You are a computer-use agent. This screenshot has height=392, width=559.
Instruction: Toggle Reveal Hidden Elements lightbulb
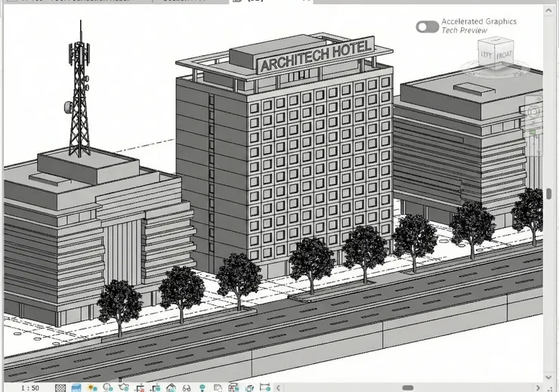pyautogui.click(x=202, y=387)
